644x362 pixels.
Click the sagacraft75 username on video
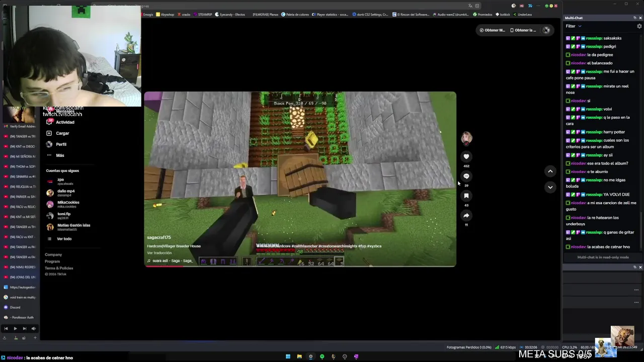click(158, 237)
